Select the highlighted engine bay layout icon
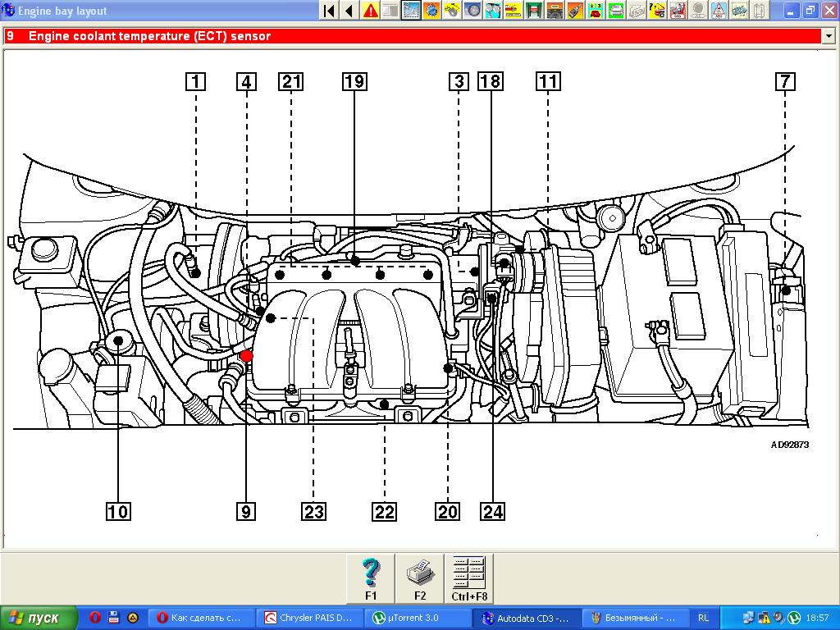 (411, 10)
